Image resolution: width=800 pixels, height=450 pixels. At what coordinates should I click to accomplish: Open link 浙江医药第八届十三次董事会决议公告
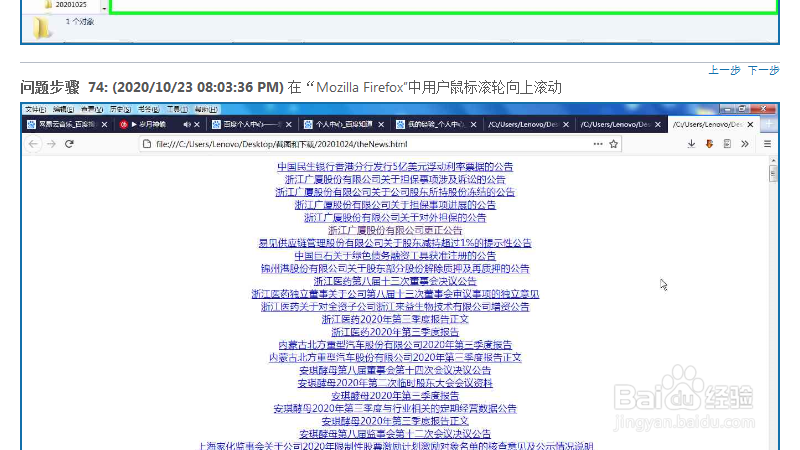click(x=395, y=281)
